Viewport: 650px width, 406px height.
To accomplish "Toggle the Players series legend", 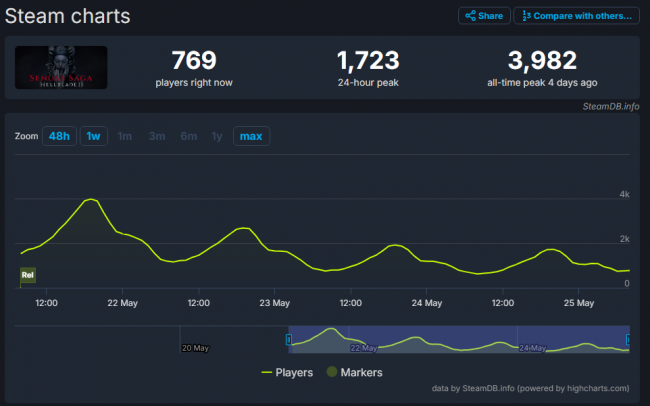I will 287,372.
